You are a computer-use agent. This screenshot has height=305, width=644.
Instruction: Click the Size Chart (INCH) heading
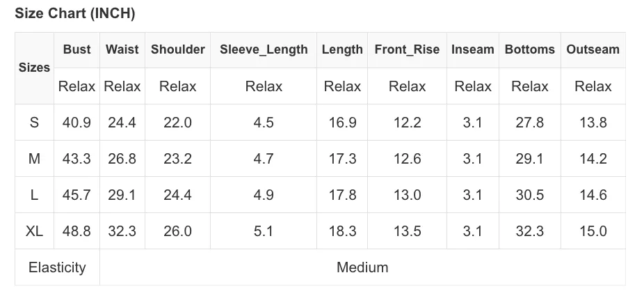[74, 13]
